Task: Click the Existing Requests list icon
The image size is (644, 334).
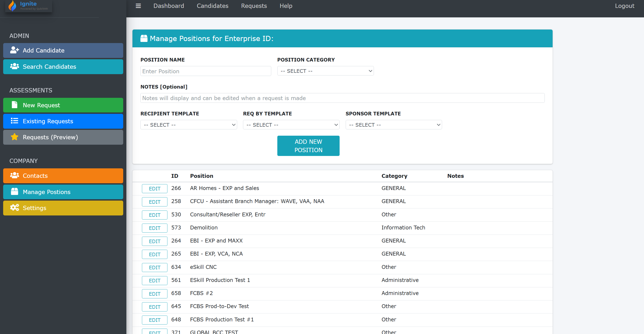Action: click(14, 121)
